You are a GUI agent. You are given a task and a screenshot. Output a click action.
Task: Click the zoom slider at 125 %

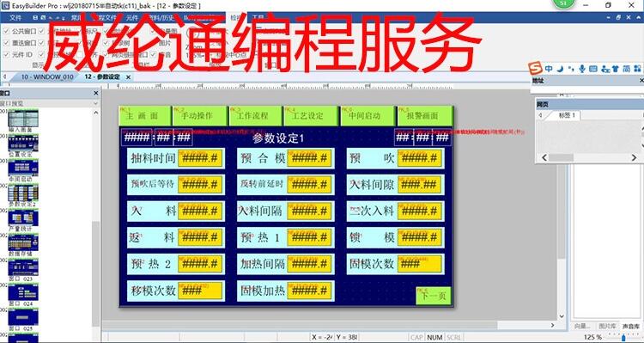(623, 338)
